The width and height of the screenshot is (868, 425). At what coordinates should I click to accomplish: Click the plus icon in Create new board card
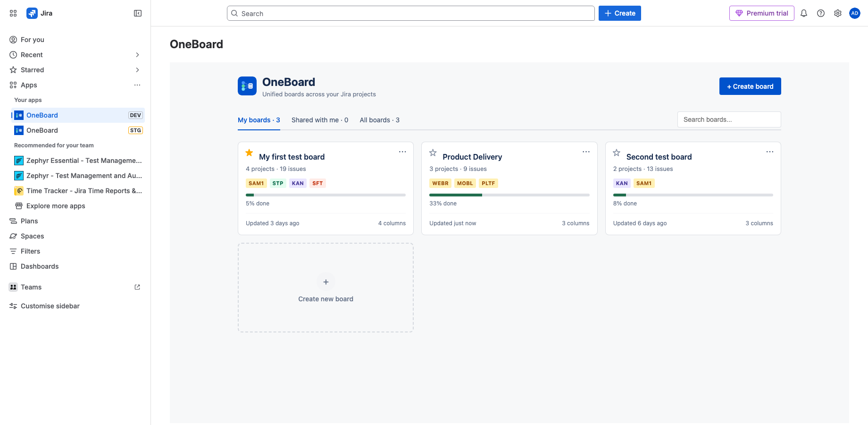326,282
